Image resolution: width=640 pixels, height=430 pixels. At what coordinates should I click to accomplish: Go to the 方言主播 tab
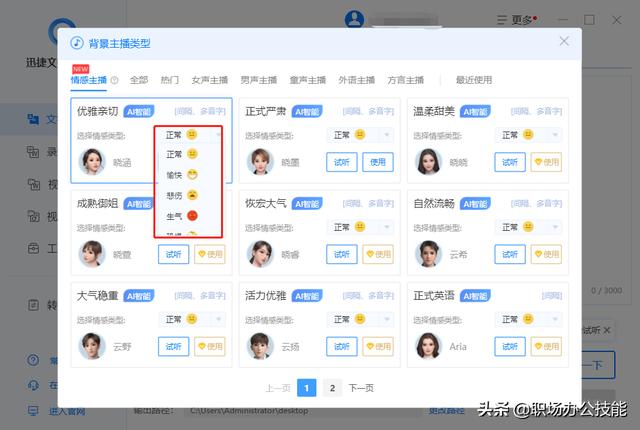406,80
